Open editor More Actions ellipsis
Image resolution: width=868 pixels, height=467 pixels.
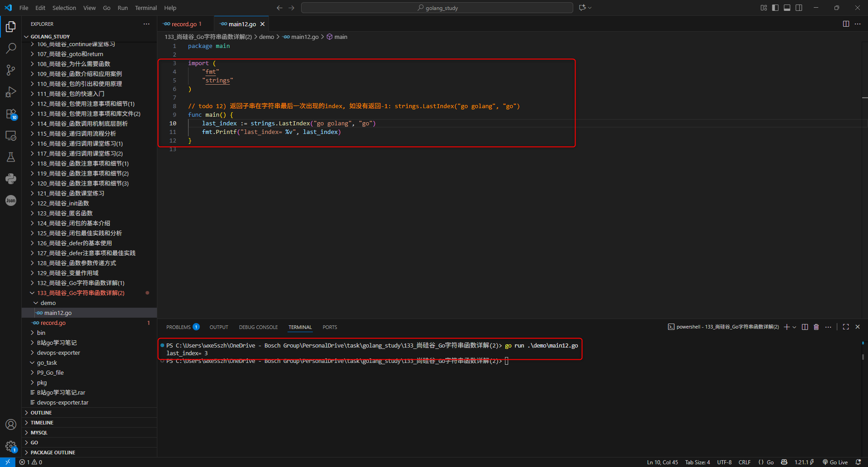(858, 24)
